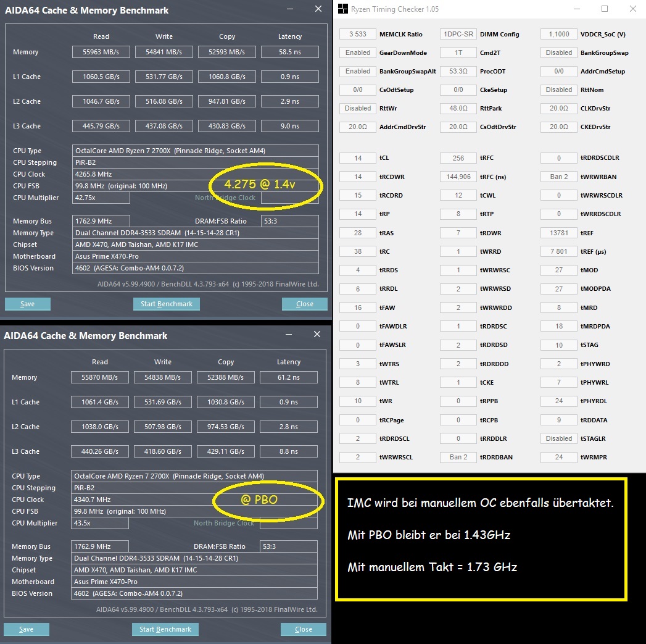
Task: Click Cmd2T value 1T
Action: pos(458,52)
